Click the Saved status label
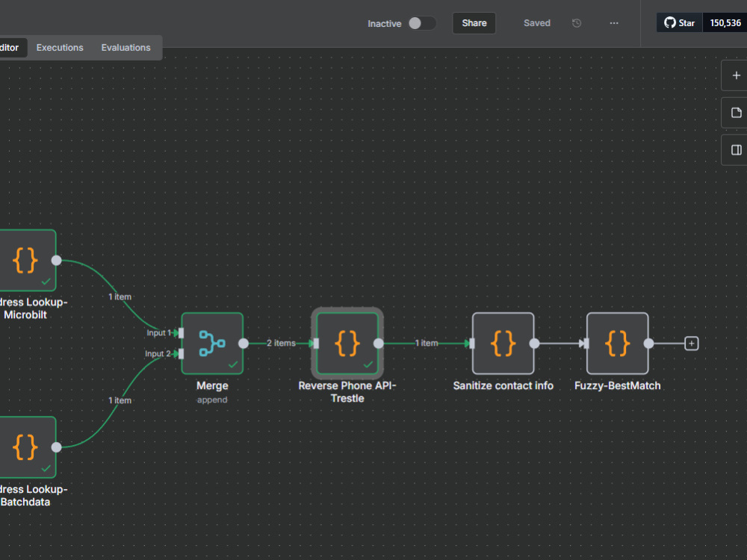Screen dimensions: 747x560 pyautogui.click(x=537, y=23)
